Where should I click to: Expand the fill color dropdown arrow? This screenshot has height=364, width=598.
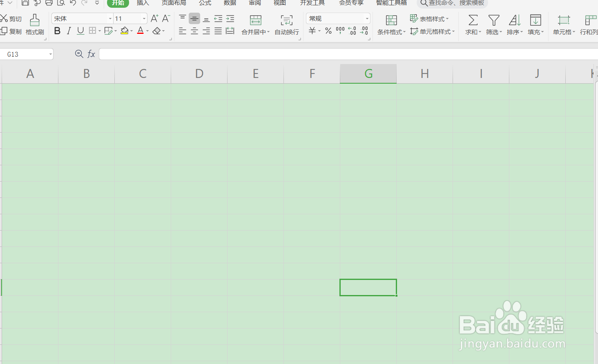132,31
